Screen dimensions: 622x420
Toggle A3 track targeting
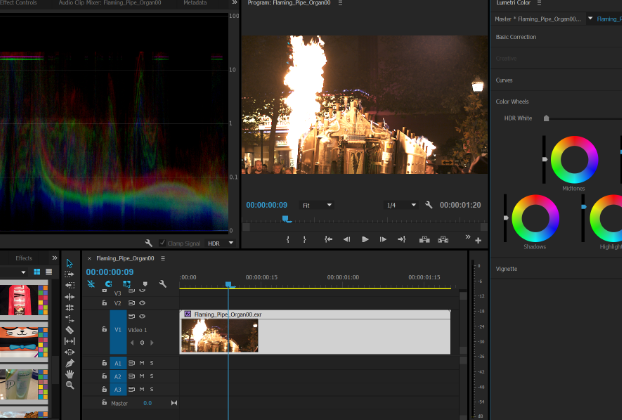118,389
